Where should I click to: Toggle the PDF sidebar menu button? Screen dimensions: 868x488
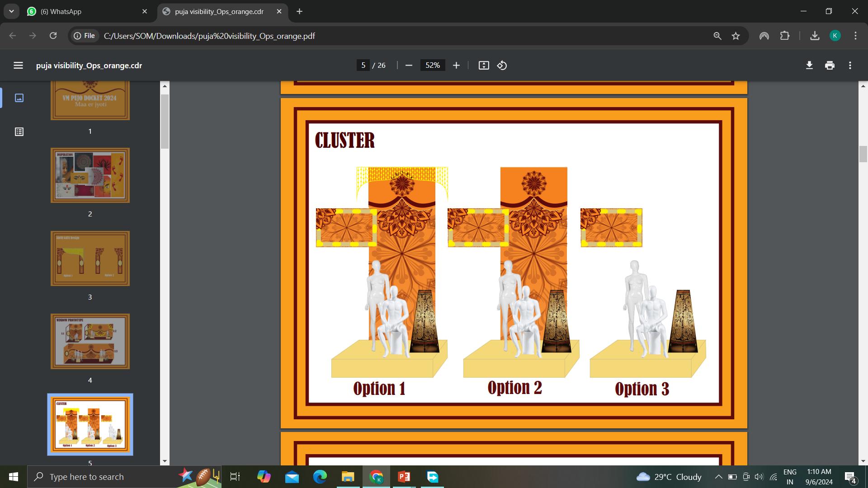18,66
